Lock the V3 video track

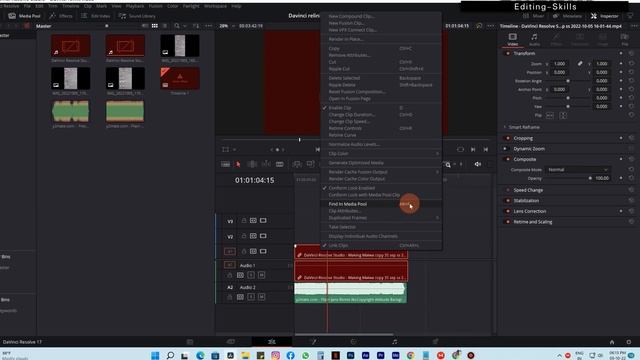[x=244, y=220]
